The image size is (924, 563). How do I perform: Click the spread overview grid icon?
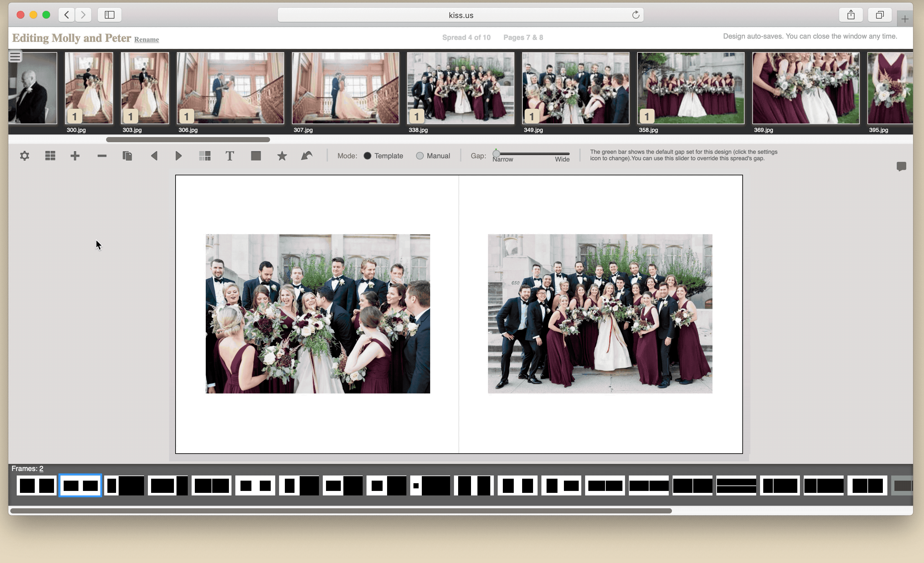coord(50,156)
